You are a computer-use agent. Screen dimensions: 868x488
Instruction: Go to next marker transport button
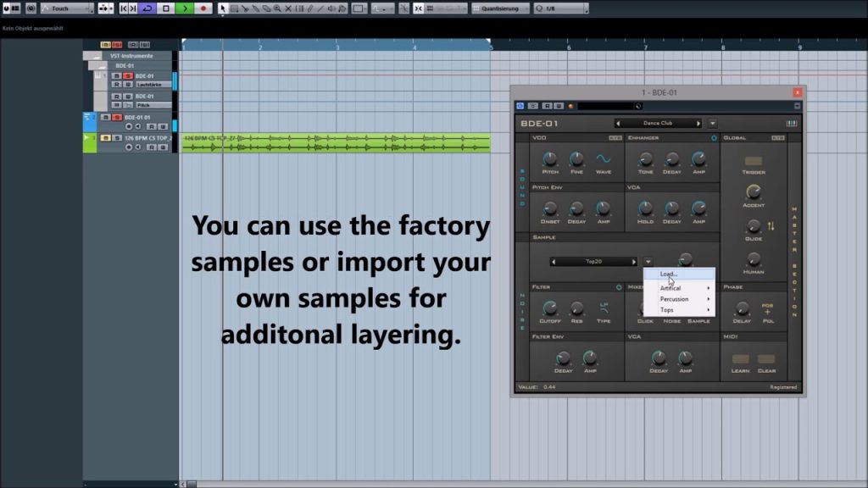pyautogui.click(x=133, y=8)
